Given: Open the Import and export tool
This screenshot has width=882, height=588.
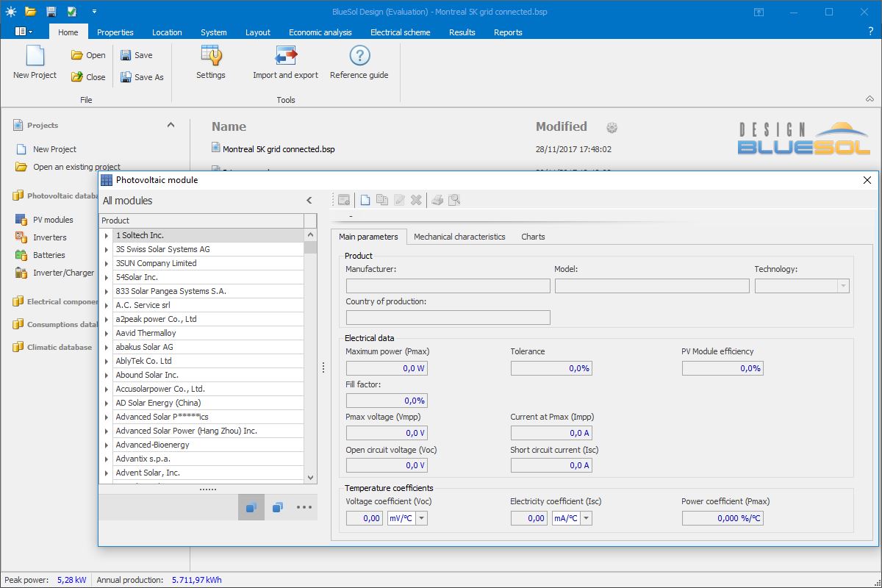Looking at the screenshot, I should point(285,62).
